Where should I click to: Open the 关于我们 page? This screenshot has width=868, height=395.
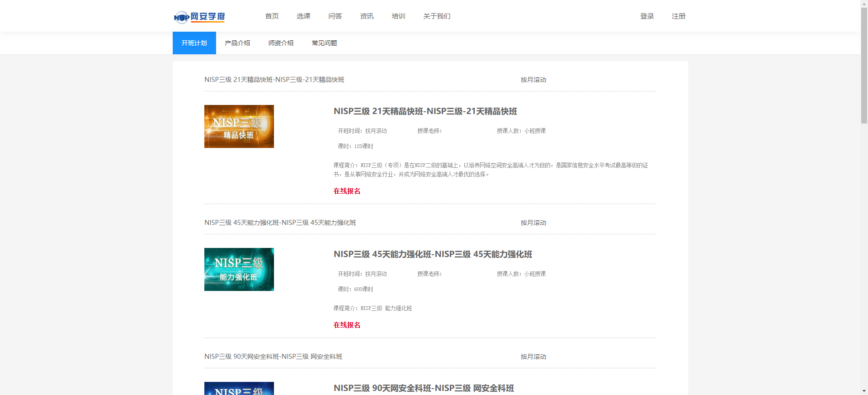[x=437, y=16]
